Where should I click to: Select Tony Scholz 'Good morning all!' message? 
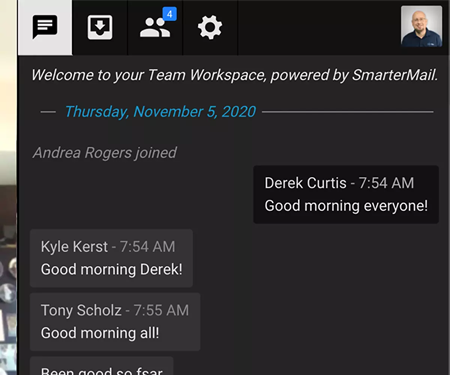(115, 322)
